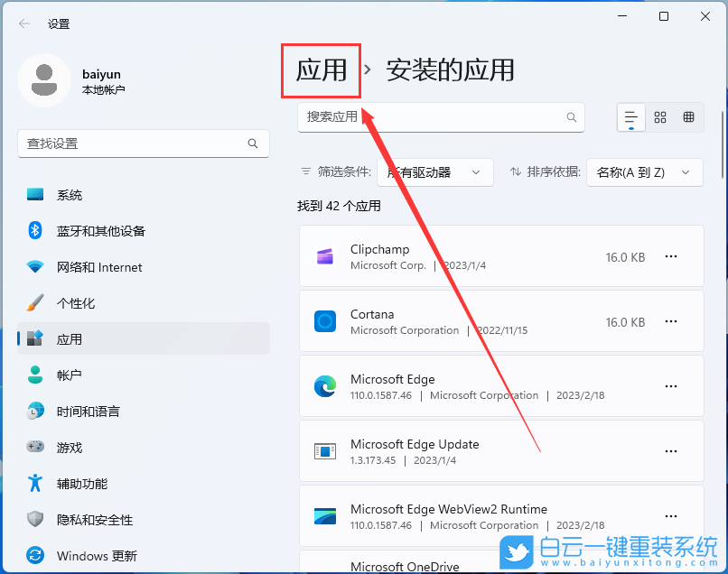728x574 pixels.
Task: Go back using the arrow button
Action: (x=23, y=23)
